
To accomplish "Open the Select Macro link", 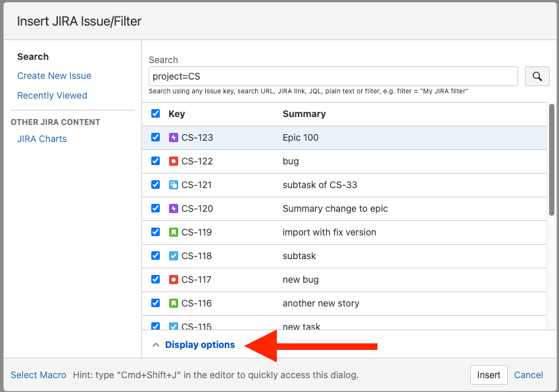I will click(38, 375).
